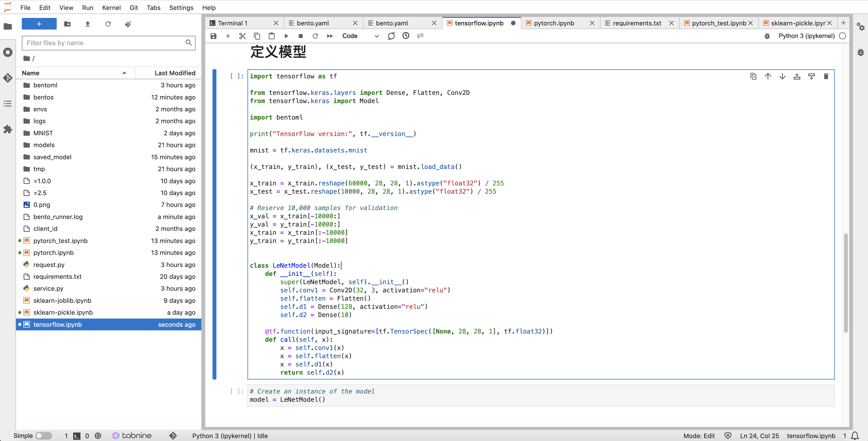Click the notebook vertical scrollbar
Viewport: 868px width, 441px height.
(x=845, y=283)
